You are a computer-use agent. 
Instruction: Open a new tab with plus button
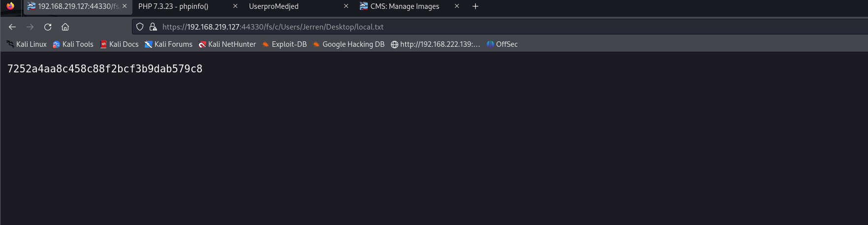[475, 6]
